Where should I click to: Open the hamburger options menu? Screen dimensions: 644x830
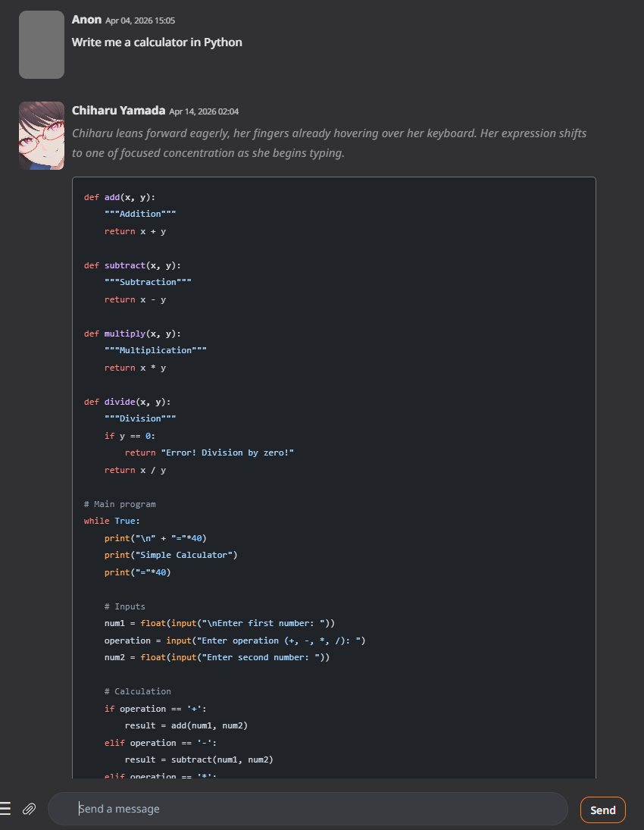pyautogui.click(x=5, y=808)
